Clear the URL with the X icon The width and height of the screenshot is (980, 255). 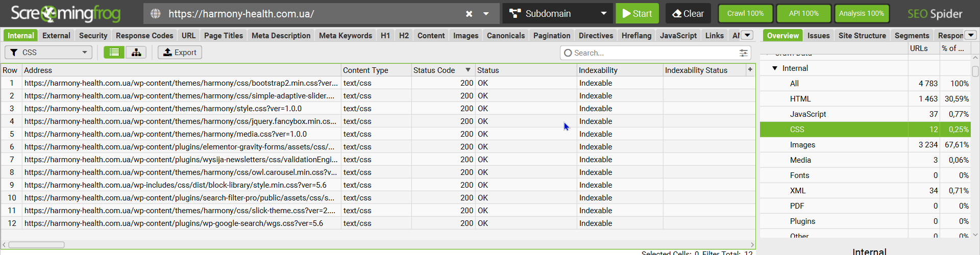pos(469,14)
